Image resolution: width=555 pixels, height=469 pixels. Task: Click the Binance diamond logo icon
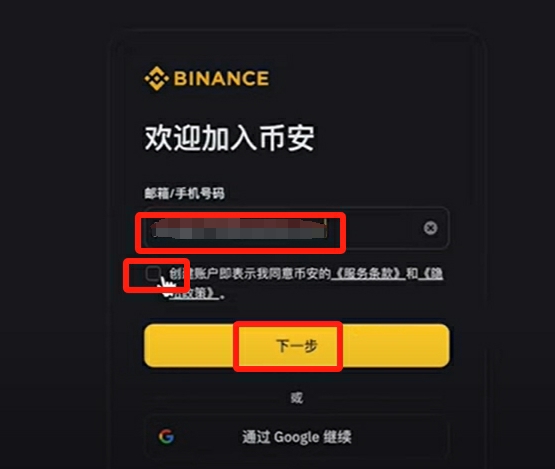pos(156,78)
